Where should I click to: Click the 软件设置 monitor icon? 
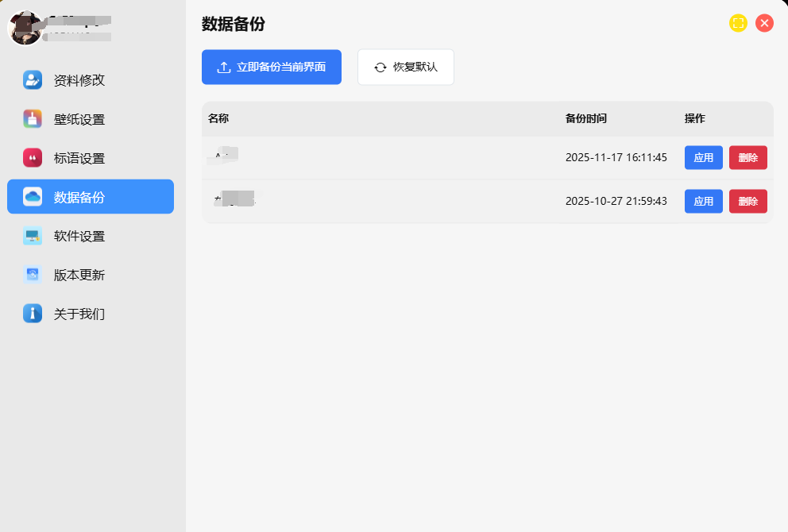[x=33, y=236]
